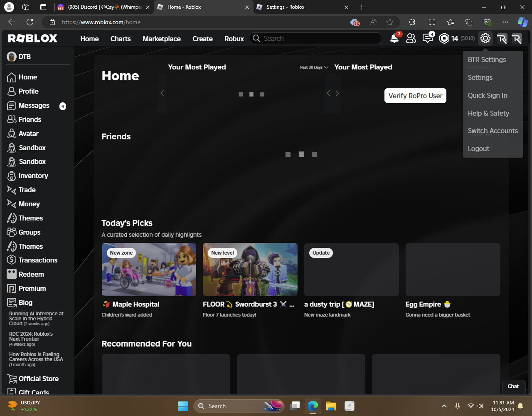Open the Egg Empire game title

coord(428,305)
